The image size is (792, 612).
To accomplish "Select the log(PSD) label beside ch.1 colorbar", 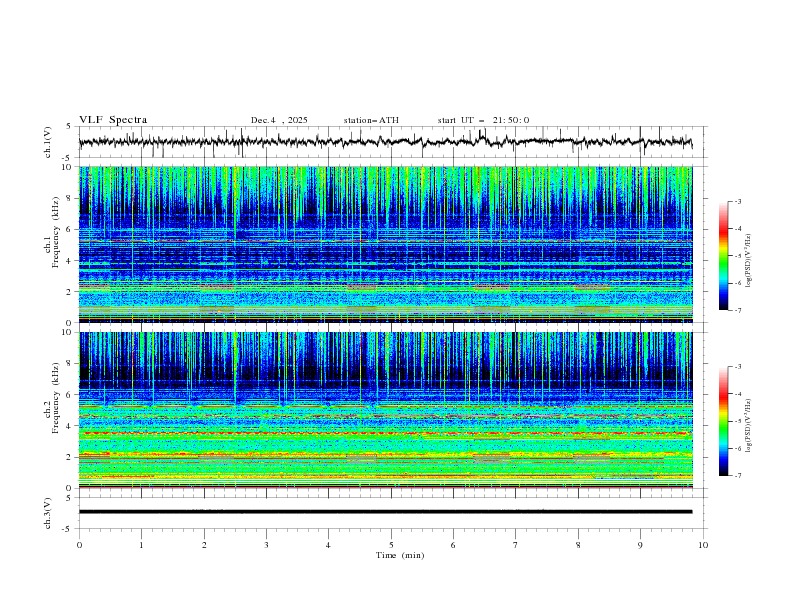I will coord(748,261).
